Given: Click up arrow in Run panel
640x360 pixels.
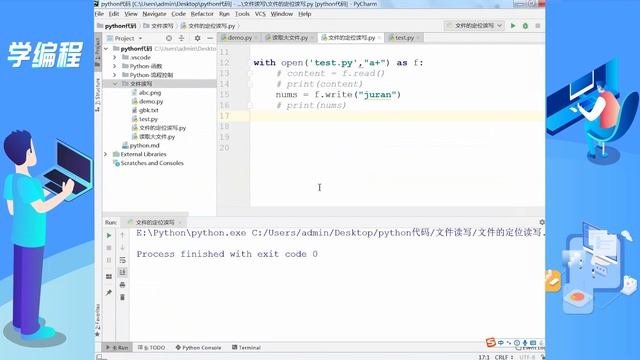Looking at the screenshot, I should point(122,235).
